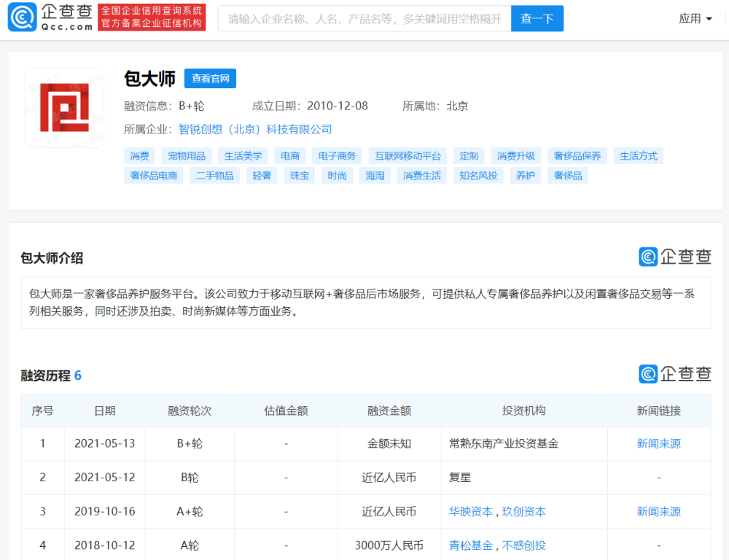Select the 二手物品 tag
729x560 pixels.
pyautogui.click(x=215, y=175)
